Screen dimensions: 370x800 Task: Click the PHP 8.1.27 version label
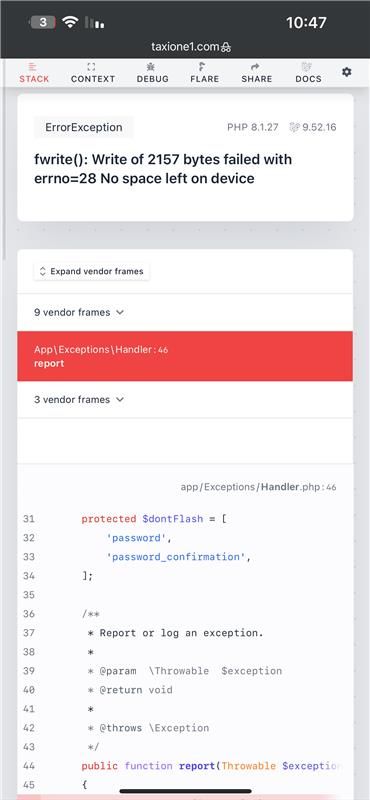[x=253, y=128]
